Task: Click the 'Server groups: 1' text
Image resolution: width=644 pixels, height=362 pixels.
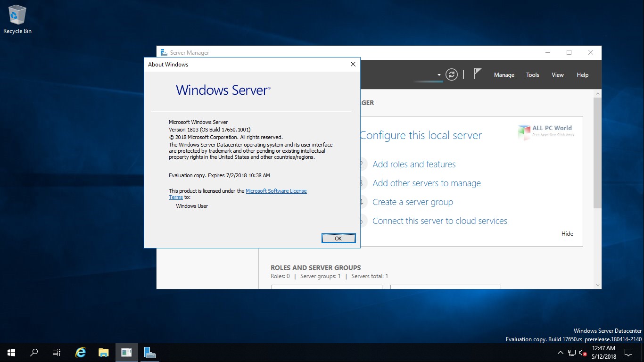Action: (x=320, y=276)
